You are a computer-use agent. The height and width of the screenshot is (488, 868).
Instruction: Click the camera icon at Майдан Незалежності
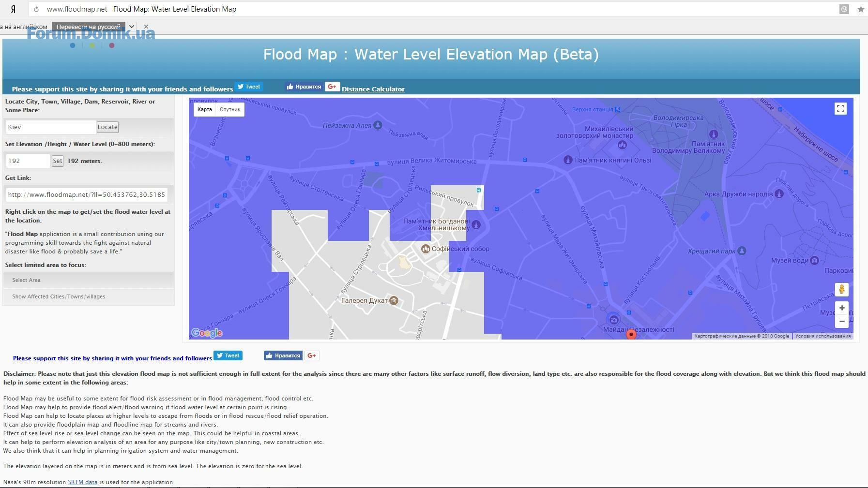pyautogui.click(x=614, y=319)
